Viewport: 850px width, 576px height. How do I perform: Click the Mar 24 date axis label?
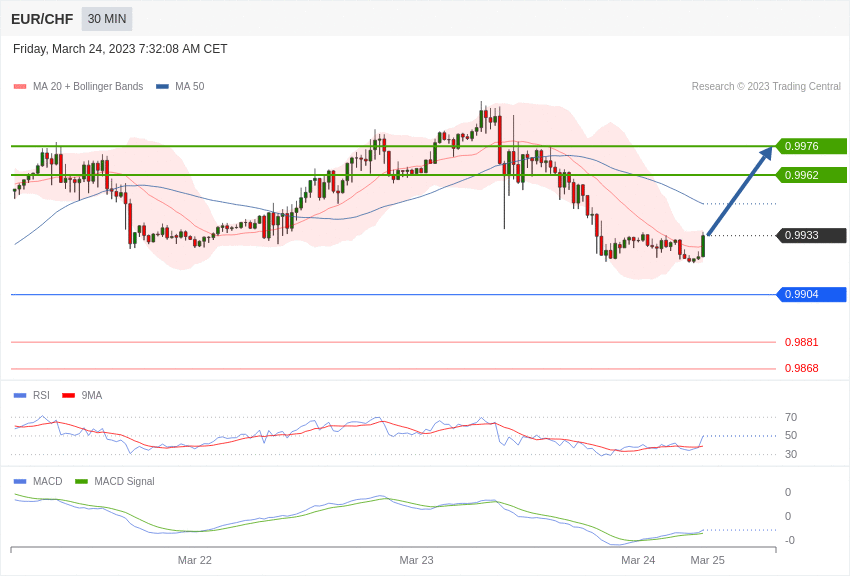click(638, 560)
